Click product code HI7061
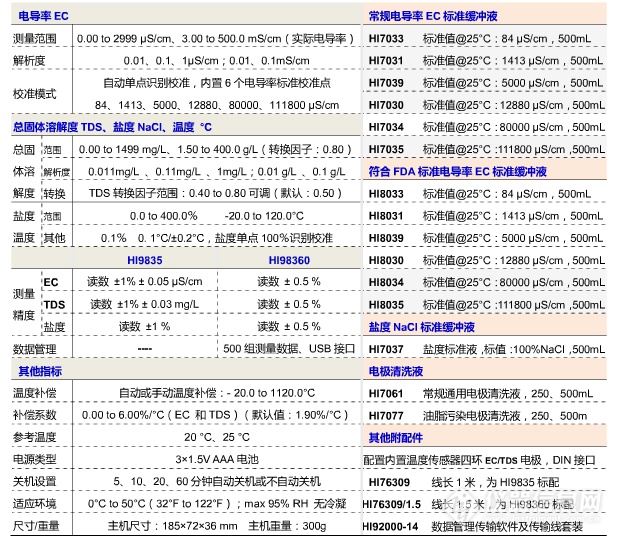 pos(386,394)
